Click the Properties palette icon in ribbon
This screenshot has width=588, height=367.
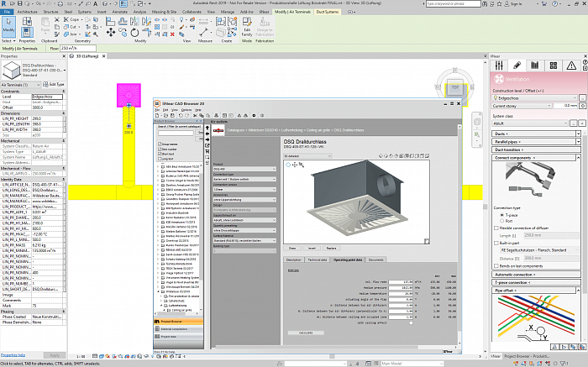[x=26, y=33]
